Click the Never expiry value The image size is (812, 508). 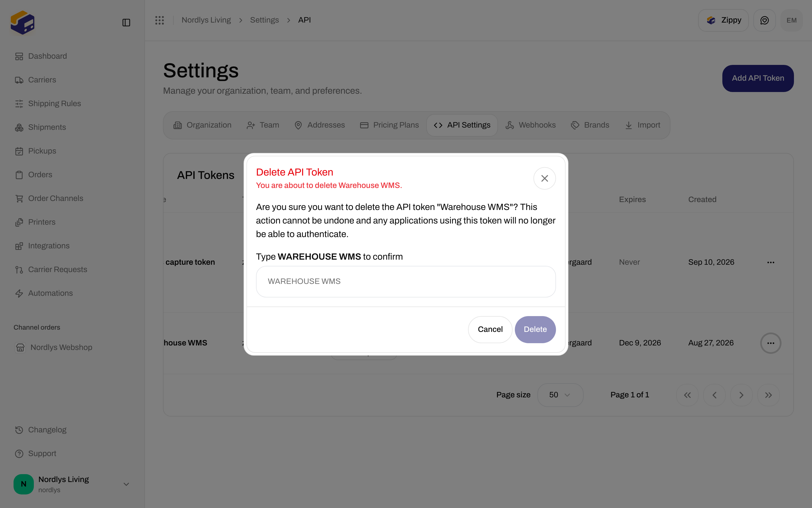point(629,262)
